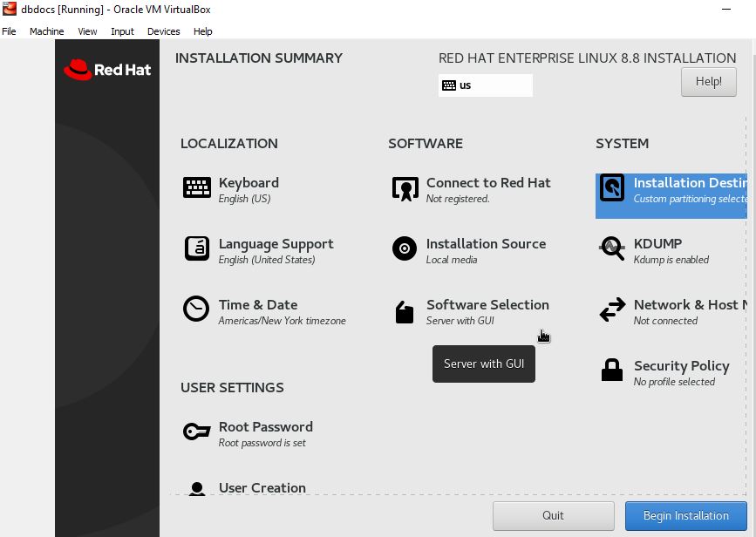Click the Software Selection package icon
The height and width of the screenshot is (537, 756).
click(x=405, y=312)
